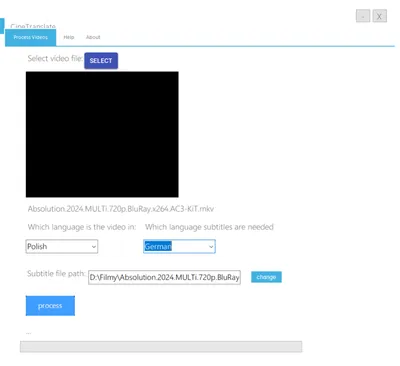
Task: Open the Help tab
Action: tap(69, 37)
